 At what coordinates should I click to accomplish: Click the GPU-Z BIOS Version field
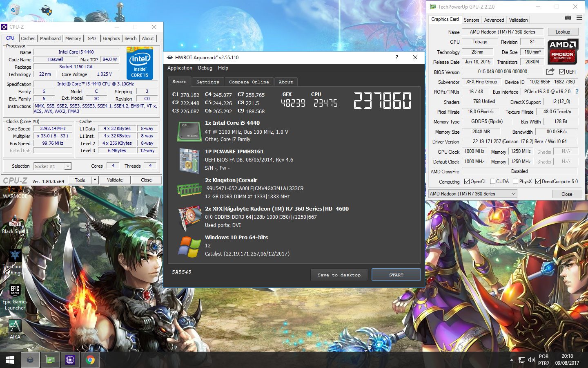point(502,72)
